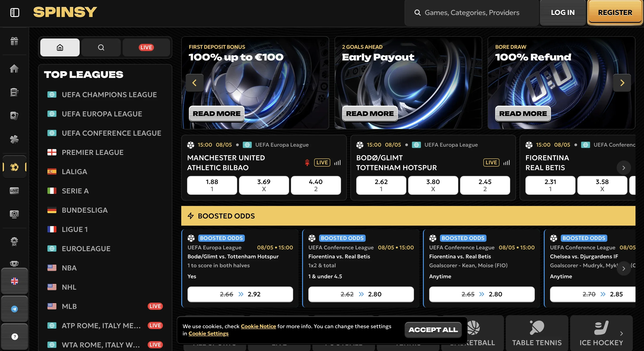Switch to the search tab above Top Leagues
Viewport: 644px width, 351px height.
(101, 47)
